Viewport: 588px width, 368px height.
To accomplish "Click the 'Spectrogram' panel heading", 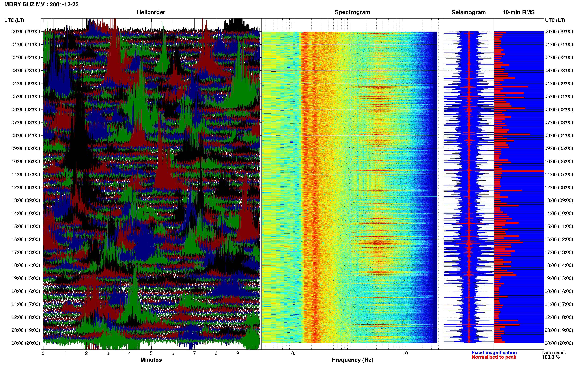I will pyautogui.click(x=352, y=12).
